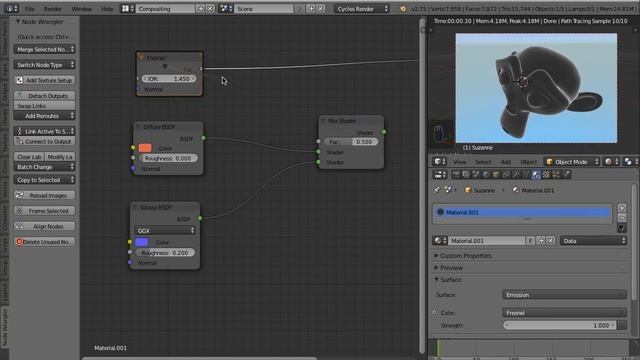The image size is (640, 360).
Task: Open the Particles properties tab
Action: click(556, 175)
